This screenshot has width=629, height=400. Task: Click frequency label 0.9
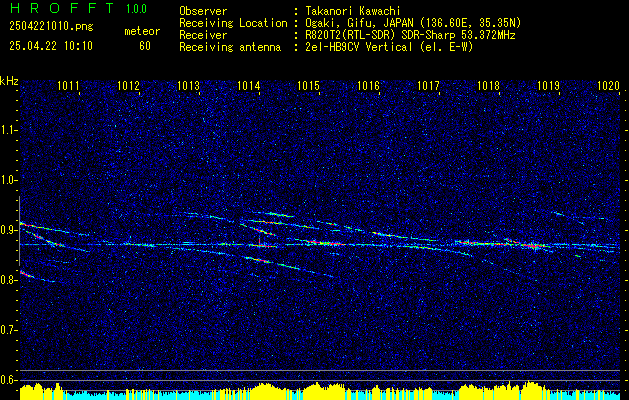tap(7, 230)
